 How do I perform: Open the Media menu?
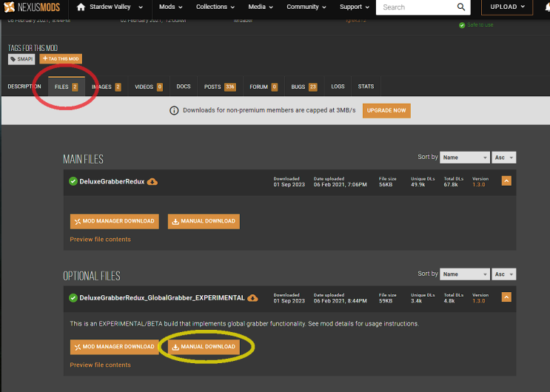pyautogui.click(x=261, y=7)
